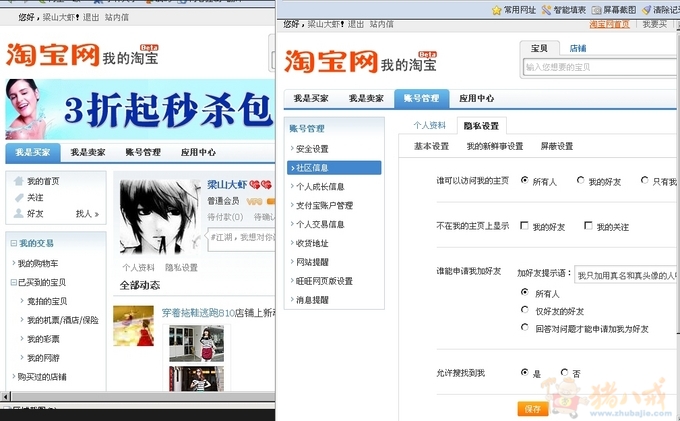Image resolution: width=680 pixels, height=421 pixels.
Task: Select 是 for 允许搜找到我
Action: [525, 372]
